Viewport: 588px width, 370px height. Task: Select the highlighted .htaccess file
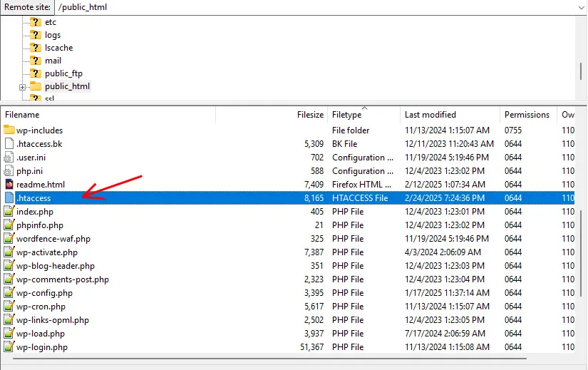point(34,198)
